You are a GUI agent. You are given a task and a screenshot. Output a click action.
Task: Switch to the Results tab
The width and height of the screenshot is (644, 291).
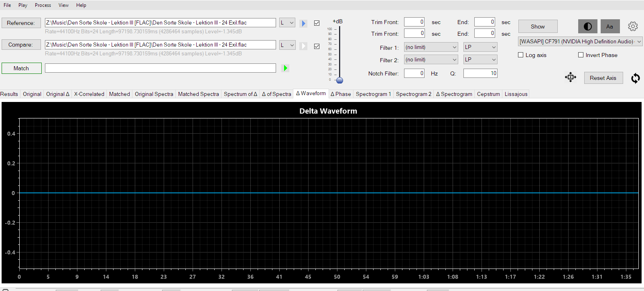click(x=9, y=94)
